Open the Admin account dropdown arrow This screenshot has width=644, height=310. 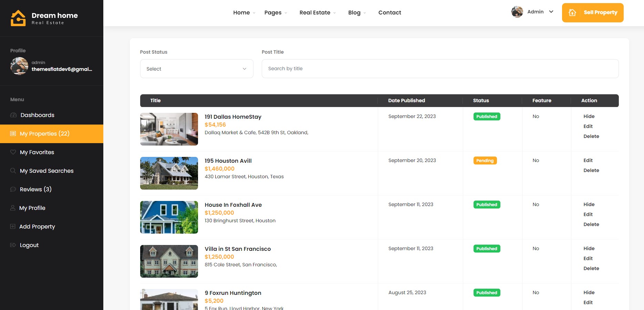[x=551, y=12]
